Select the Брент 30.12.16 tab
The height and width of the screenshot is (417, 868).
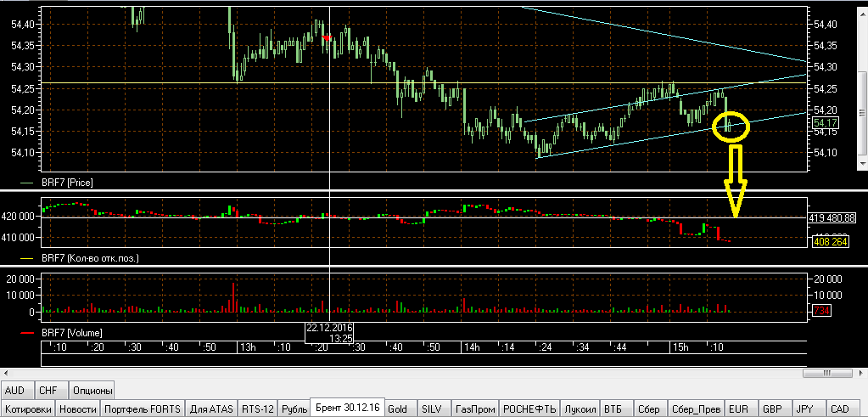(347, 408)
